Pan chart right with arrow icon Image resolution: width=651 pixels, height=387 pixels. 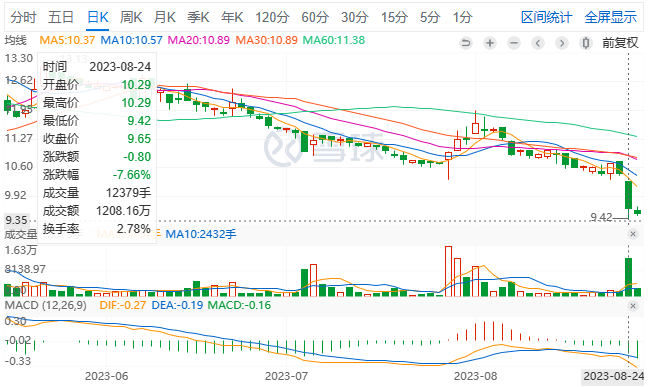pos(562,43)
